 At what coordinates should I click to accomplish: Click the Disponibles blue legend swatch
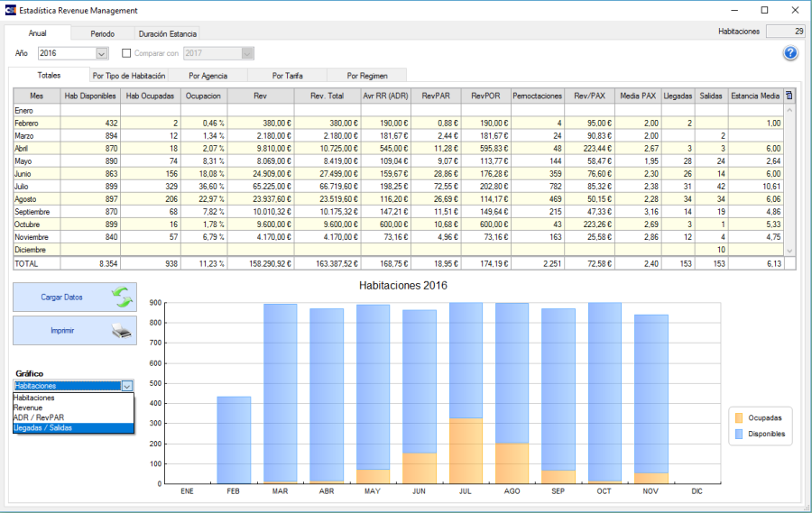739,434
